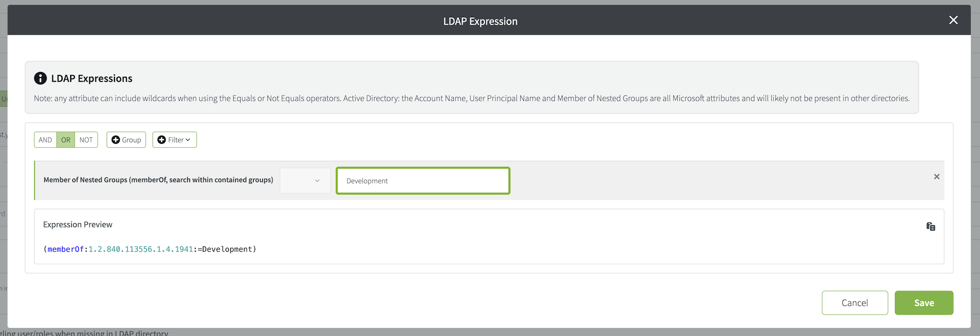
Task: Toggle the NOT logical operator
Action: 86,140
